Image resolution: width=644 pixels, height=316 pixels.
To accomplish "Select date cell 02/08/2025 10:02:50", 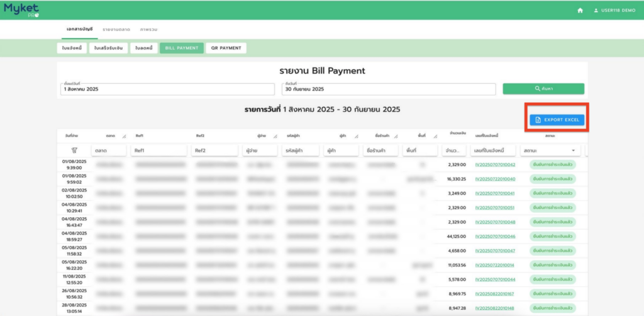I will 74,193.
